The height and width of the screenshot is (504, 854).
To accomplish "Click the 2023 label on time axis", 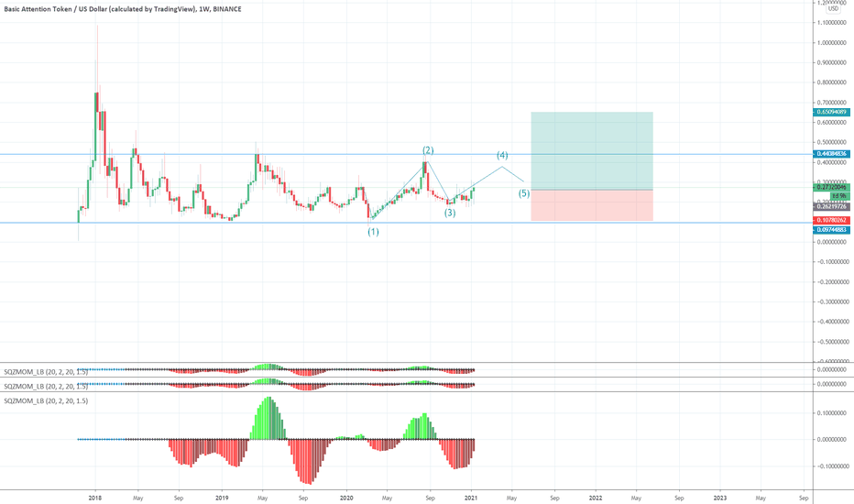I will 720,498.
